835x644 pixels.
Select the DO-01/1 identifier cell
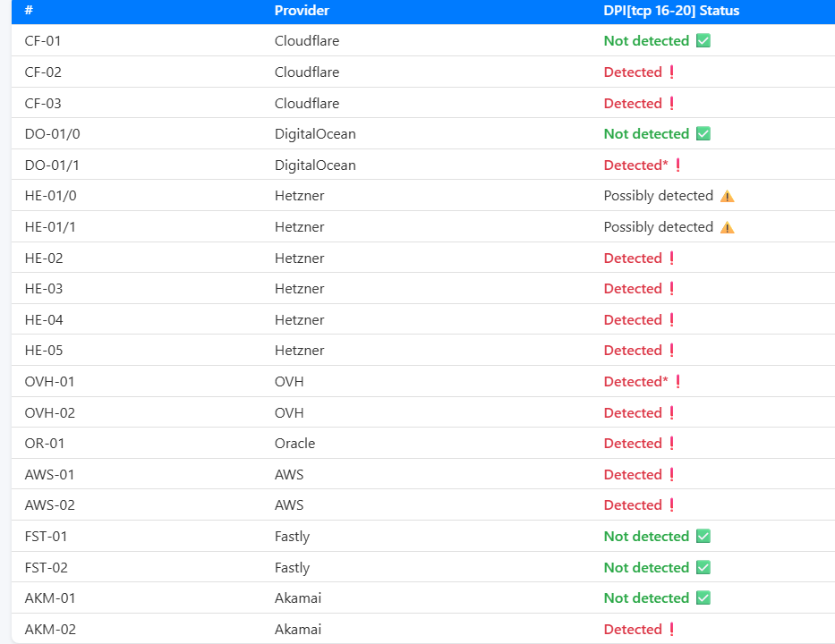point(52,165)
